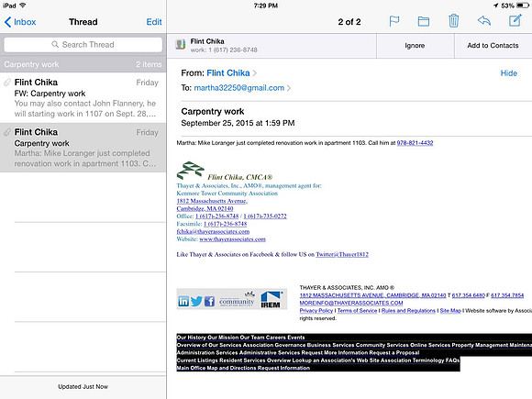Tap the Updated Just Now status
Viewport: 532px width, 399px height.
[x=83, y=387]
